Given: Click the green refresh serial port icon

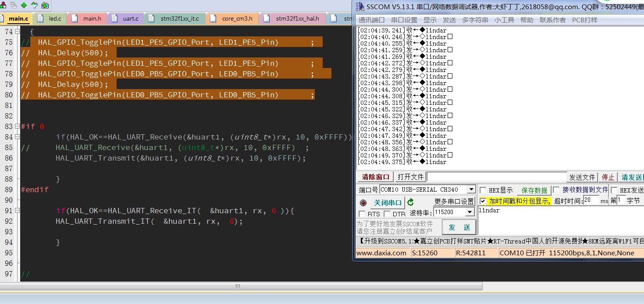Looking at the screenshot, I should (x=410, y=202).
